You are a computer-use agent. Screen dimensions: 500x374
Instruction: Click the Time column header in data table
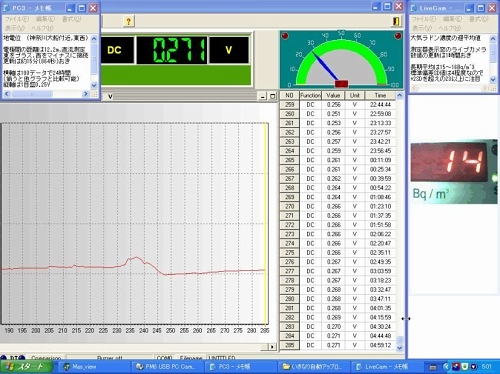pyautogui.click(x=380, y=96)
